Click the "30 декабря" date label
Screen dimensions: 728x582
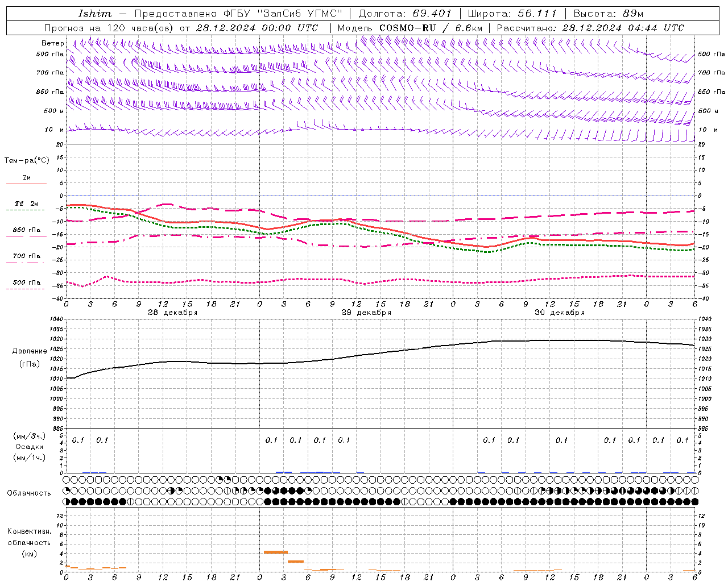(560, 313)
